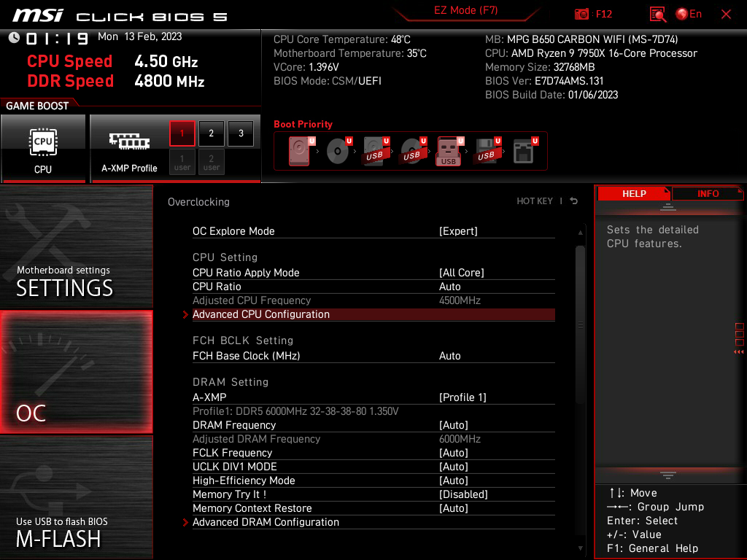Change language with the globe En icon
Screen dimensions: 747x560
click(689, 15)
